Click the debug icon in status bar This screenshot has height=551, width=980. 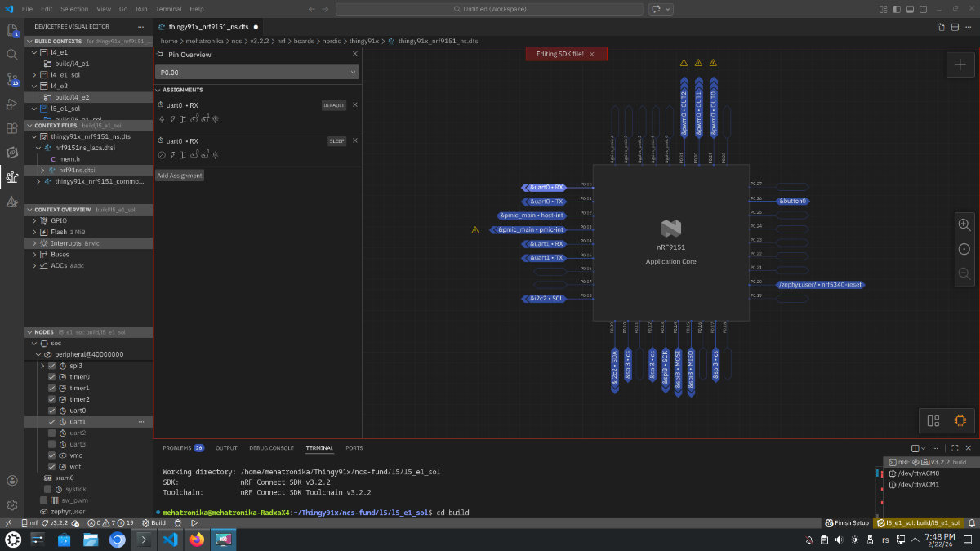click(179, 522)
